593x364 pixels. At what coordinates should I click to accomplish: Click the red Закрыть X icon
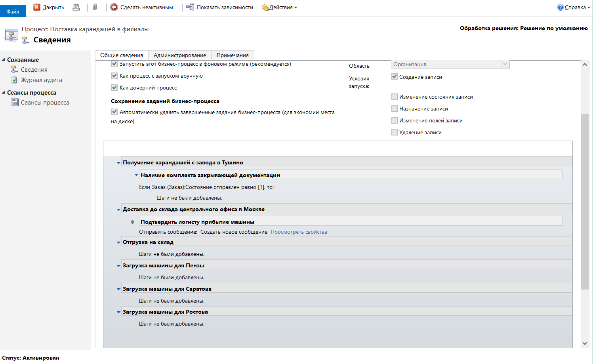click(37, 7)
